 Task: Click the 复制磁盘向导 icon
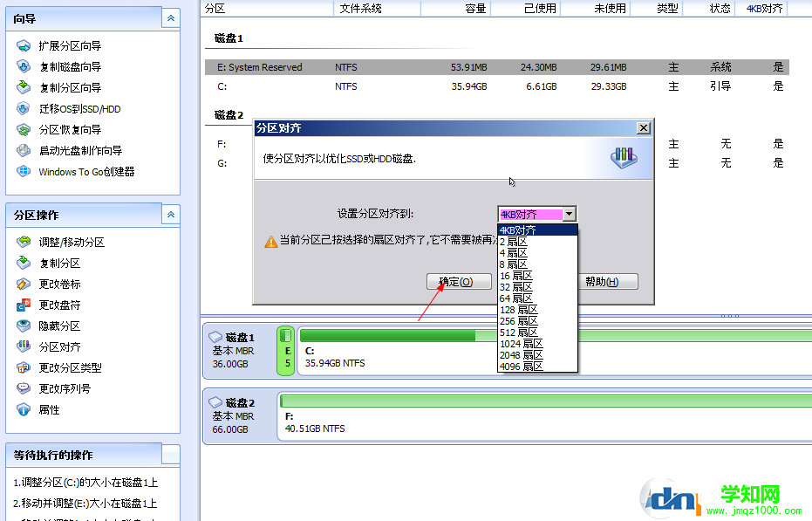tap(24, 66)
